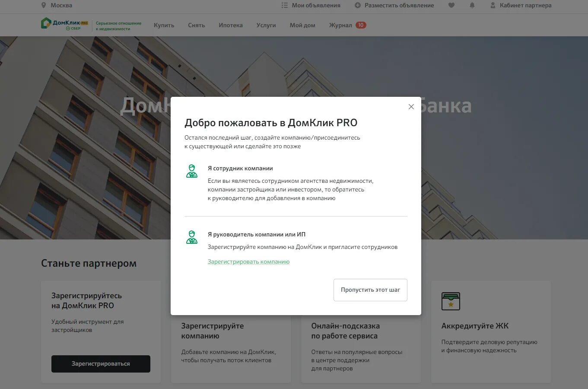Click Пропустить этот шаг button
588x389 pixels.
[370, 290]
